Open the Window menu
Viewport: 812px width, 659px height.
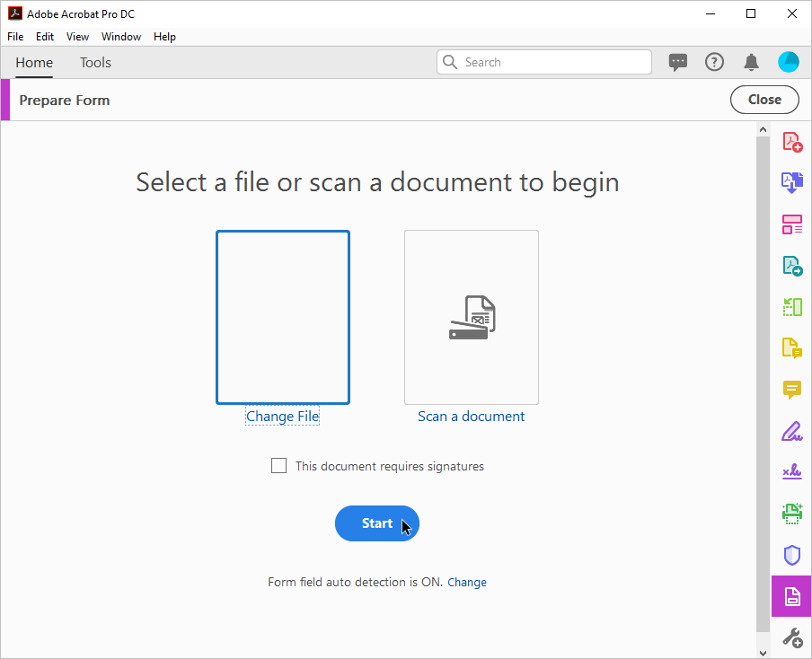[121, 37]
